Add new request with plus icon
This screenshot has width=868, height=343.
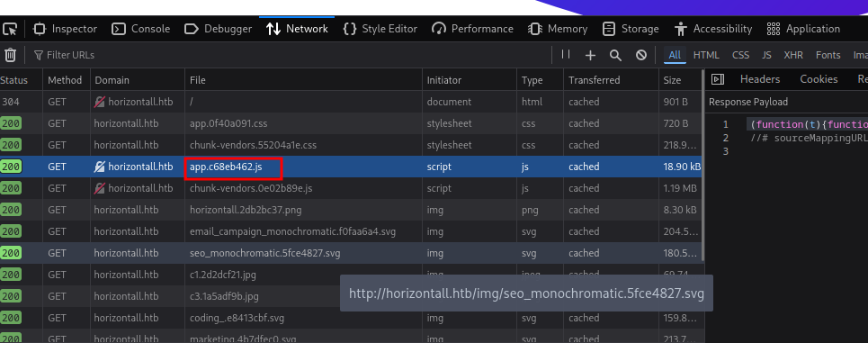point(590,55)
